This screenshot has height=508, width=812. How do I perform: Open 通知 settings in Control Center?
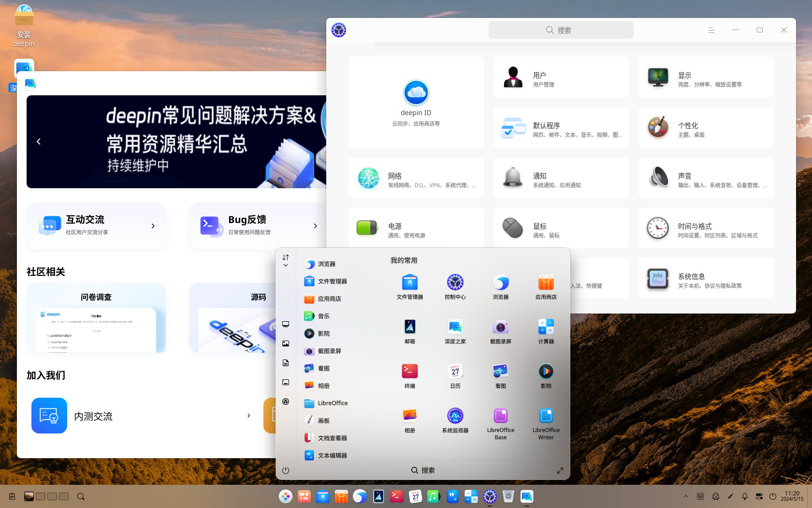point(561,178)
